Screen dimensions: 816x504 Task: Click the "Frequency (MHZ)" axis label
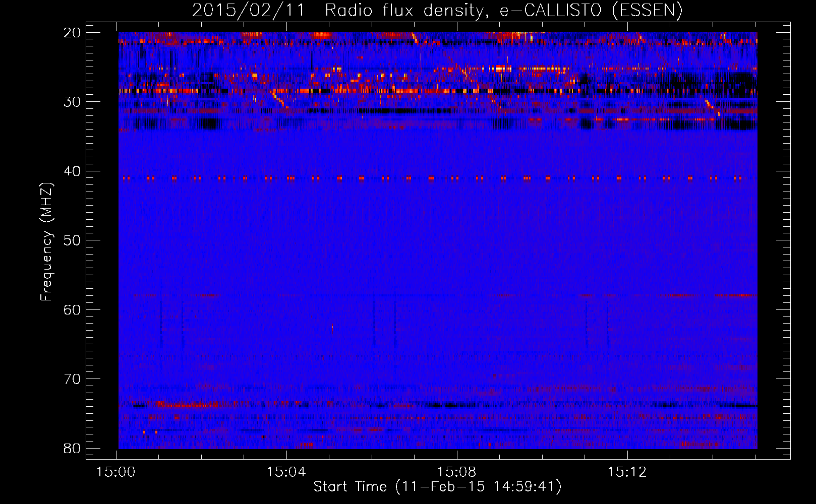click(x=46, y=241)
